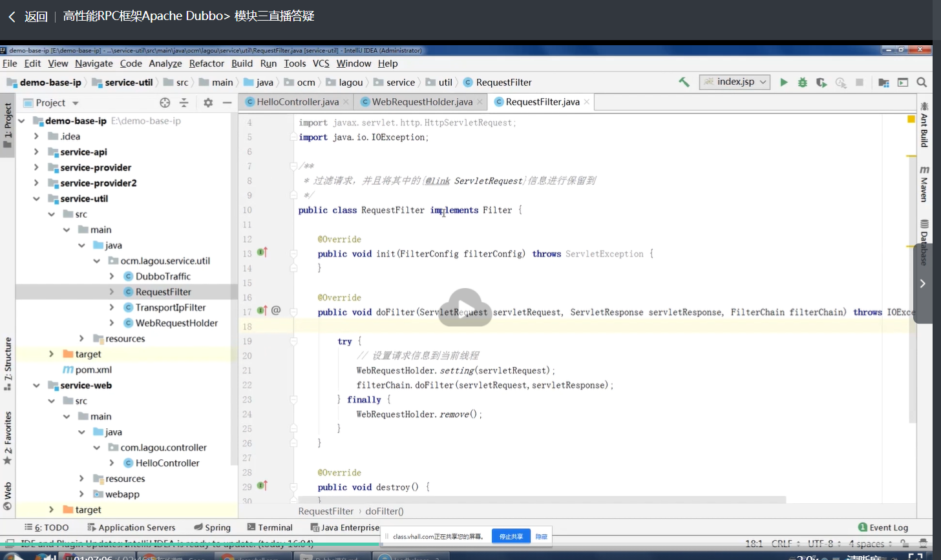Open the Structure tool window stripe
The width and height of the screenshot is (941, 560).
tap(8, 364)
